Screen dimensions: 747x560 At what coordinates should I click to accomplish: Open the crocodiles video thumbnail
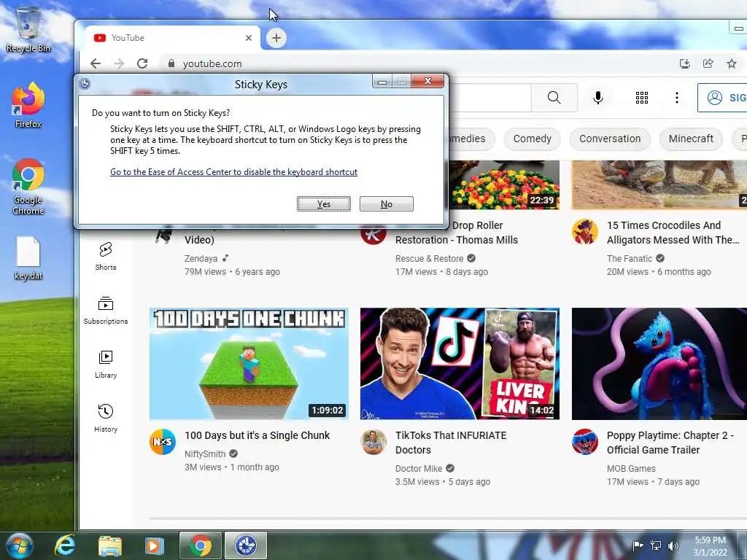(x=659, y=184)
